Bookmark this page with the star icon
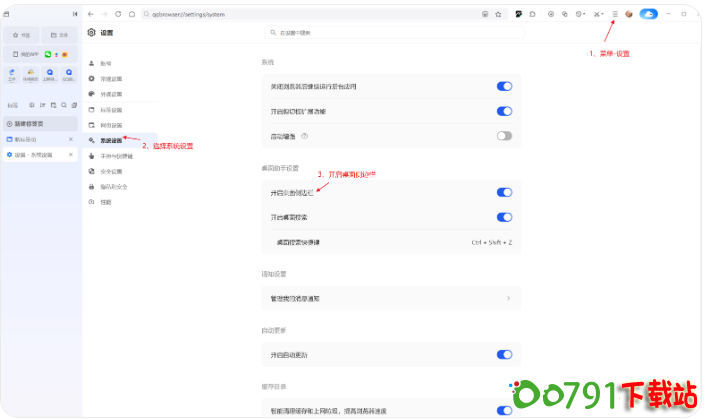Image resolution: width=707 pixels, height=419 pixels. [x=497, y=14]
